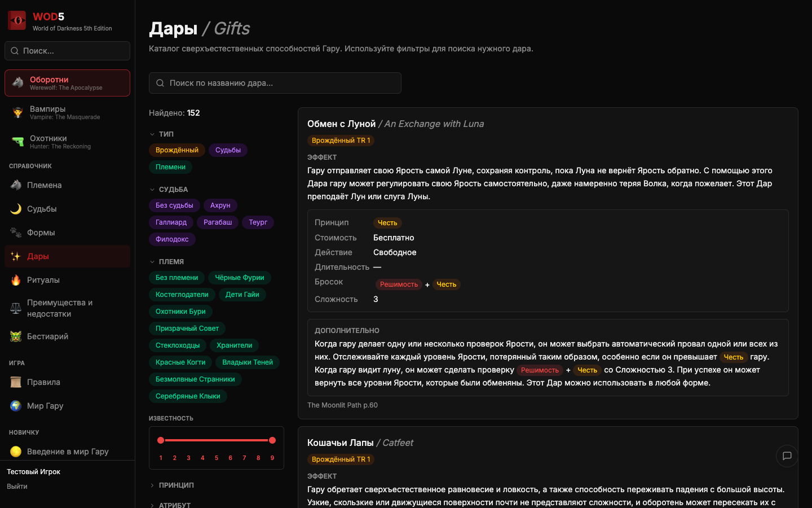
Task: Click Решимость tag in Бросок row
Action: 399,284
